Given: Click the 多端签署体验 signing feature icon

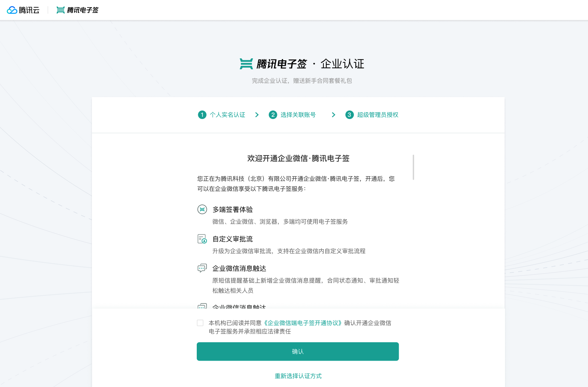Looking at the screenshot, I should point(202,209).
